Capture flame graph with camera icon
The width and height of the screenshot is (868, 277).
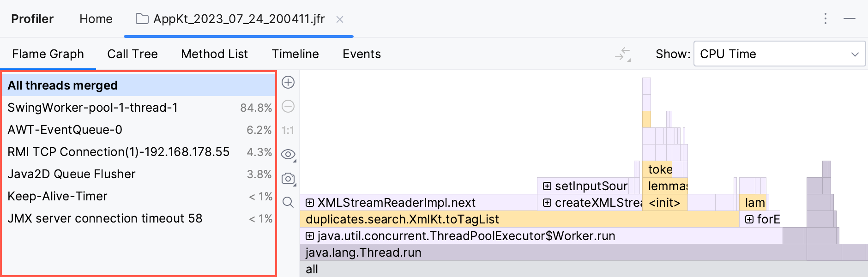tap(288, 178)
